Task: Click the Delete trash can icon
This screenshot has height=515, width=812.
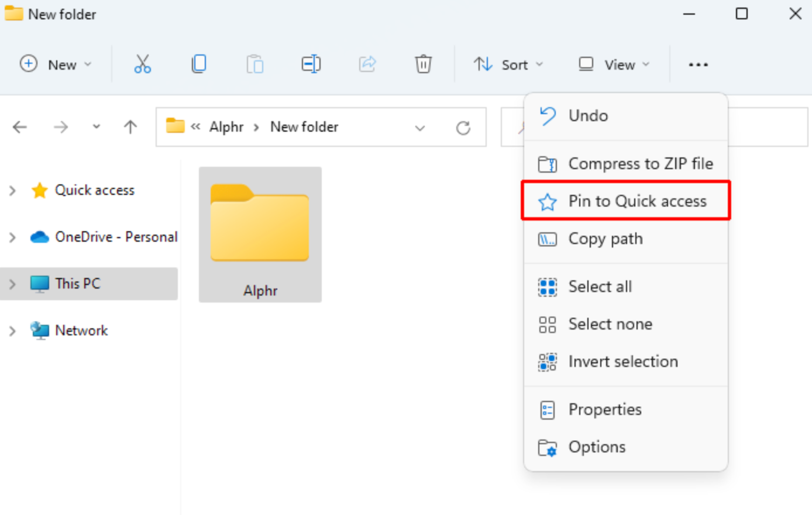Action: tap(423, 64)
